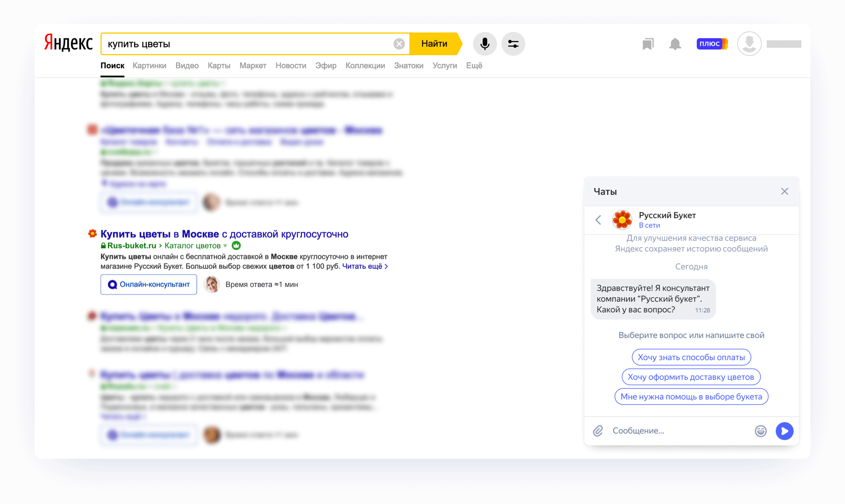Switch to the Эфир tab
Screen dimensions: 845x504
click(326, 65)
